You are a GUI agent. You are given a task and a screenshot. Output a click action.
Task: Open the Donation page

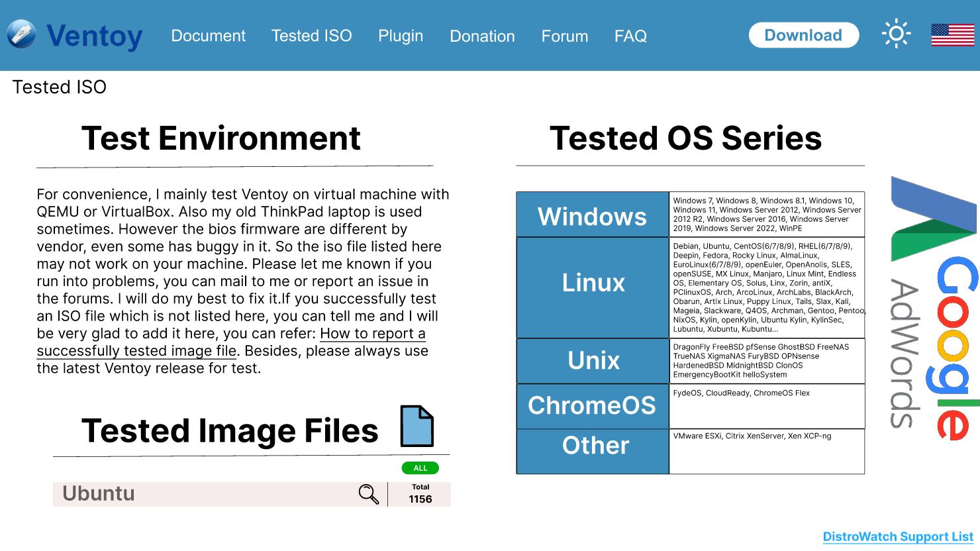482,36
